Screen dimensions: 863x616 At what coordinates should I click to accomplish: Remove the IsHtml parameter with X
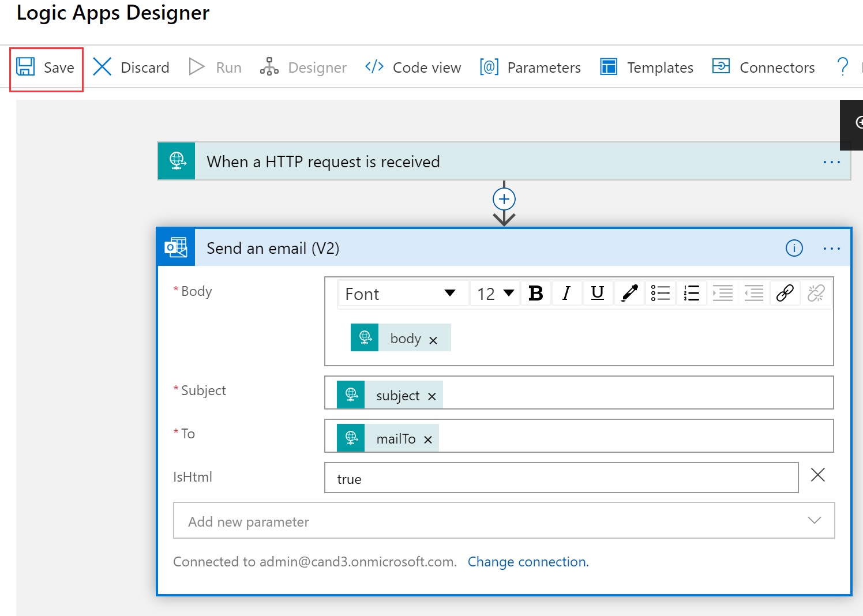point(818,475)
